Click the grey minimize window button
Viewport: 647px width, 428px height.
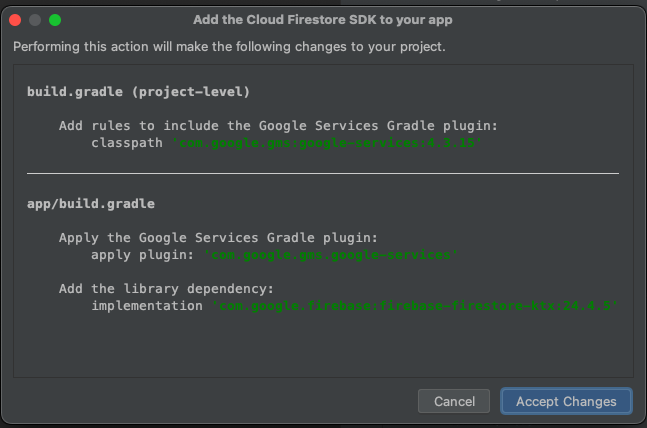click(35, 20)
